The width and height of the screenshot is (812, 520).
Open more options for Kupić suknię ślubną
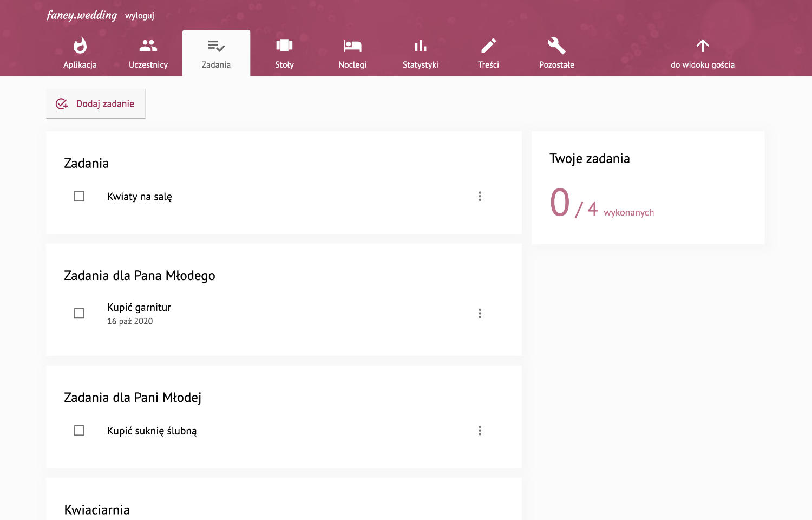coord(480,430)
